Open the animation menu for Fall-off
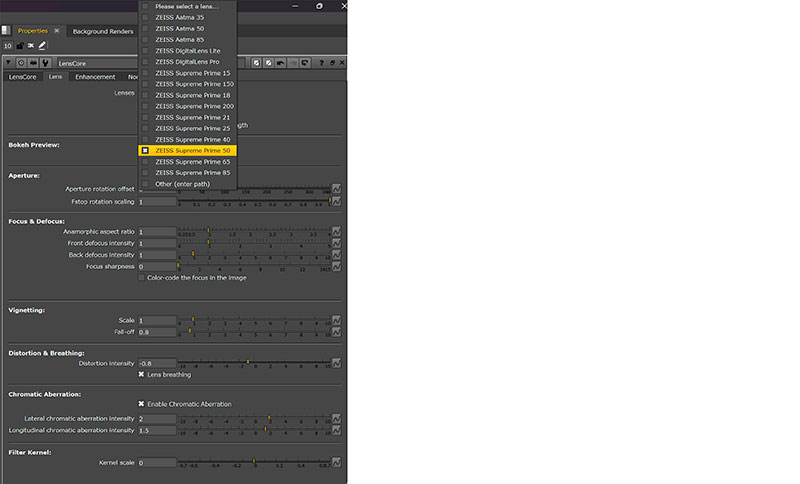The image size is (800, 484). tap(336, 332)
